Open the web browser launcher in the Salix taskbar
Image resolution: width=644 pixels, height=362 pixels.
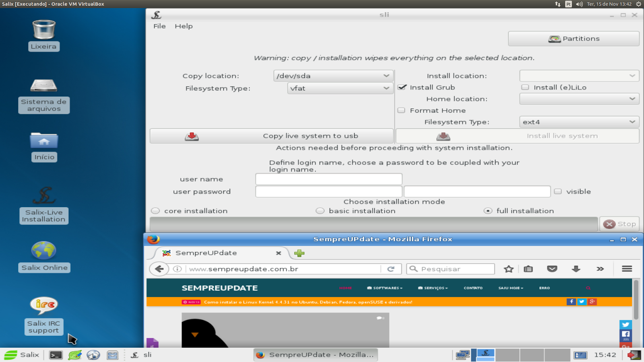(93, 355)
